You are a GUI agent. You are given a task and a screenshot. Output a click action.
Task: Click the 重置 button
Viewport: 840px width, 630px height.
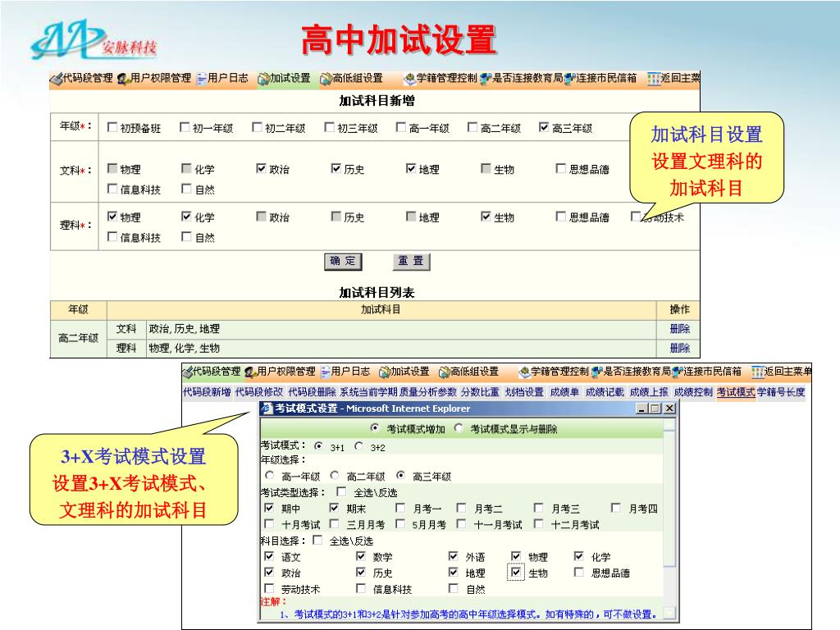411,261
